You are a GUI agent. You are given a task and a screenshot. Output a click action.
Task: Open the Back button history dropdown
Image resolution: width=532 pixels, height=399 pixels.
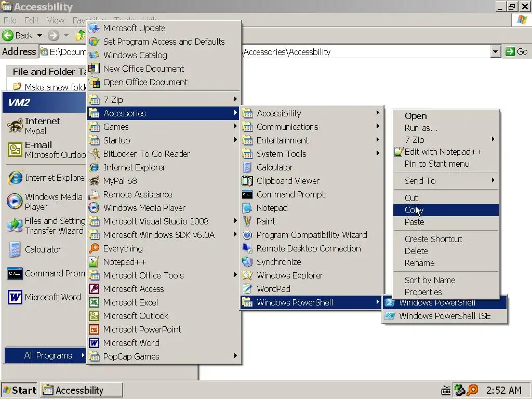click(39, 35)
